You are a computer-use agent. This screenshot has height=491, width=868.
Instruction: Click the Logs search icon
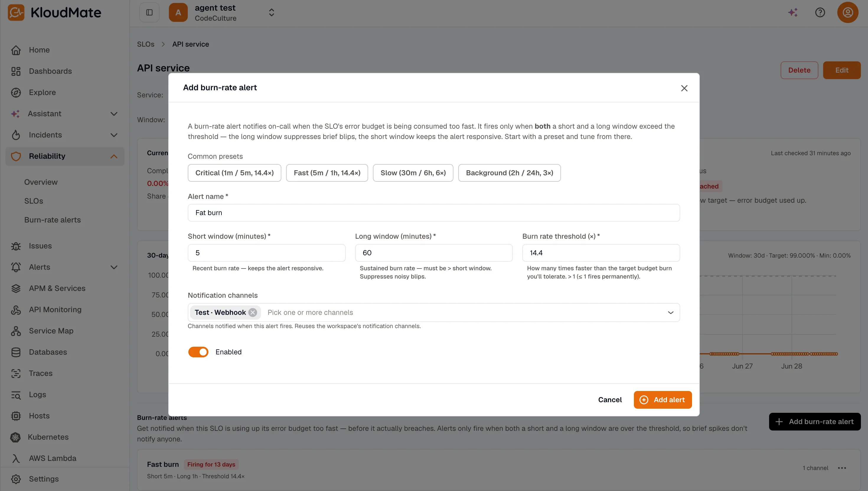click(x=16, y=395)
